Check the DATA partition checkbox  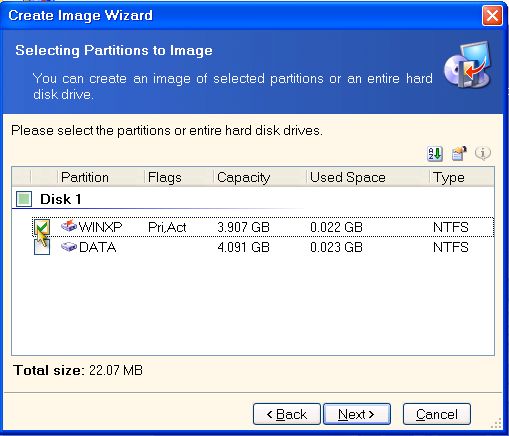tap(42, 247)
